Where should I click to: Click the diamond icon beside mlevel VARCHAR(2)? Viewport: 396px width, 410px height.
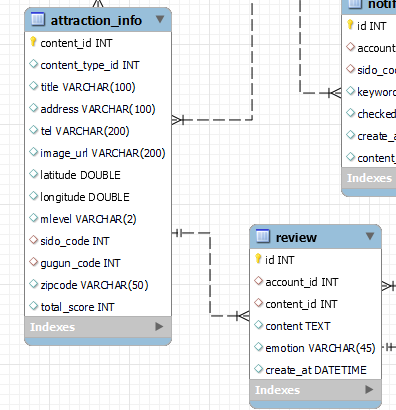33,218
